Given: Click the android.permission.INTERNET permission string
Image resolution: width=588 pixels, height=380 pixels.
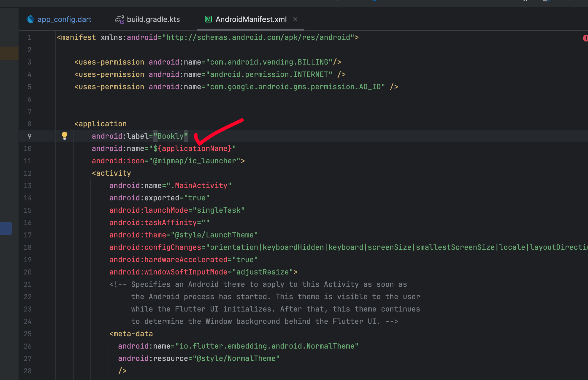Looking at the screenshot, I should click(x=269, y=74).
